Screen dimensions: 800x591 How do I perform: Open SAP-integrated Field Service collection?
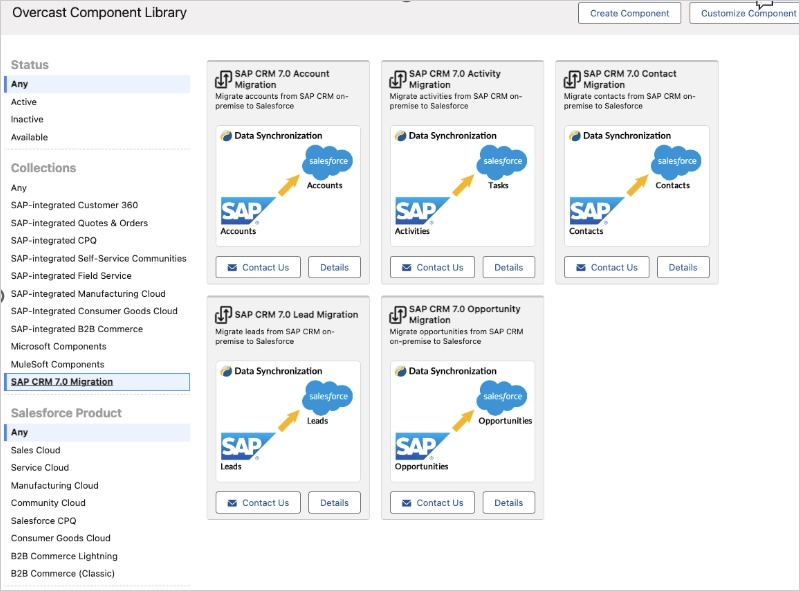[x=71, y=276]
